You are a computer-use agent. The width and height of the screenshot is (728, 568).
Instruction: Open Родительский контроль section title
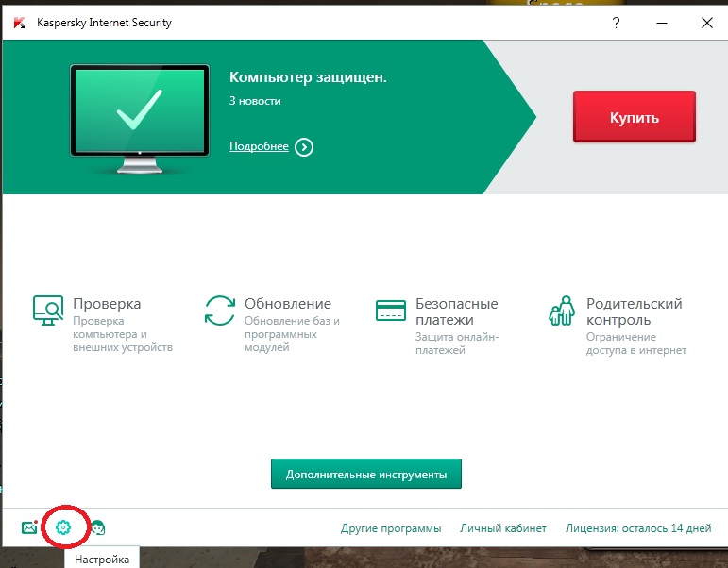[635, 311]
